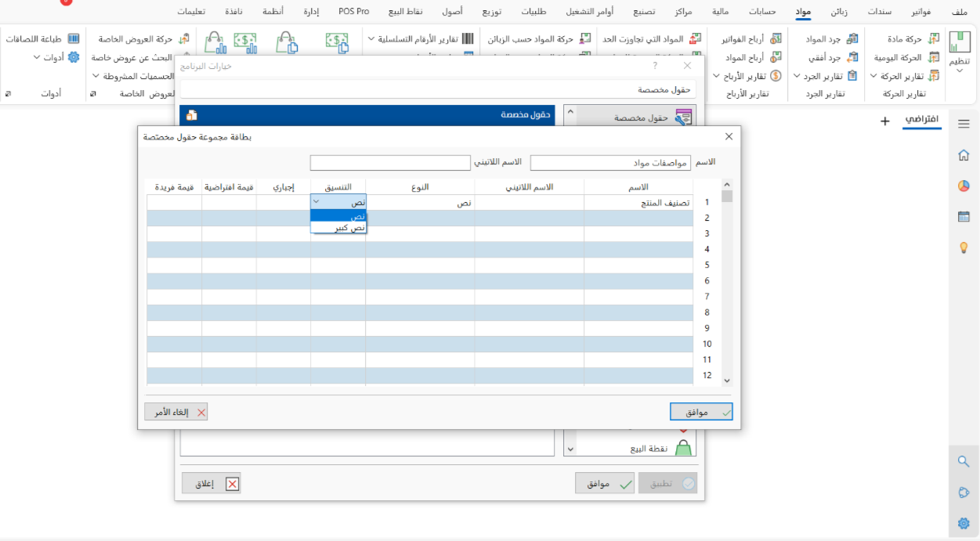Image resolution: width=980 pixels, height=541 pixels.
Task: Open the calendar sidebar icon
Action: click(964, 216)
